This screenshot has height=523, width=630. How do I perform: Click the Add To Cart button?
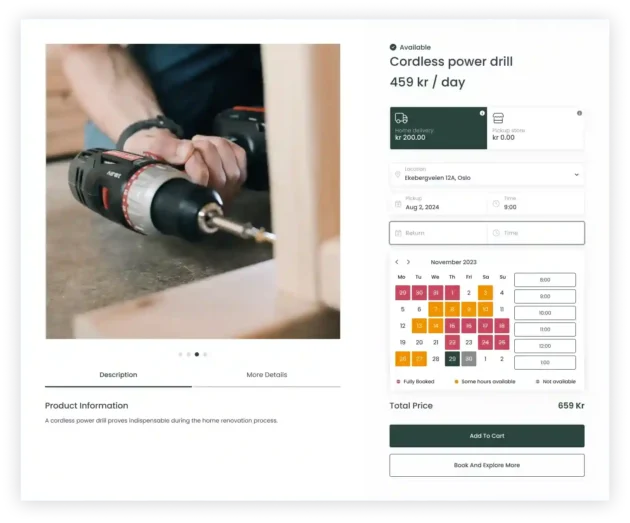[487, 436]
